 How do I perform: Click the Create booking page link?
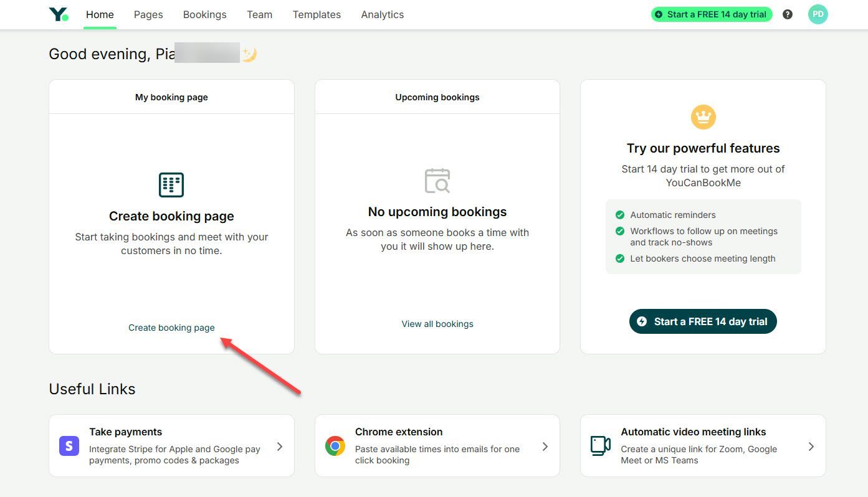click(171, 328)
